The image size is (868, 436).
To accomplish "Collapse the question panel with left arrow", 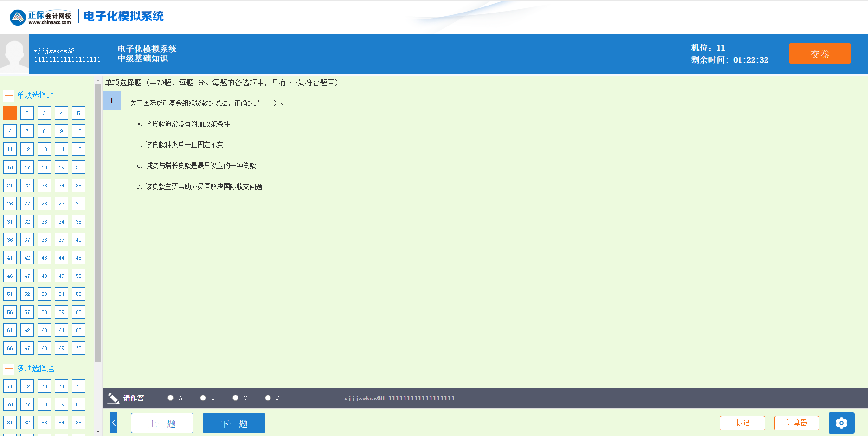I will click(x=114, y=423).
